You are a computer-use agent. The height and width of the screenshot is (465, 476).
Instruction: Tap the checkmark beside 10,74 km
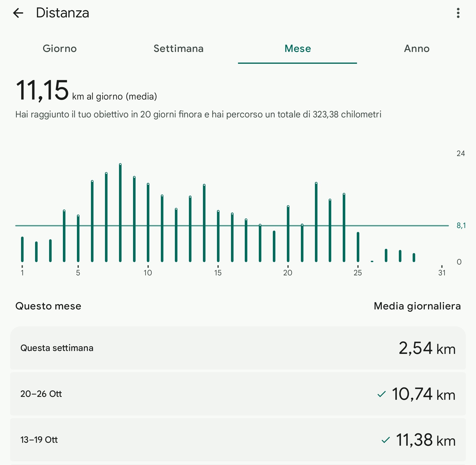pos(381,394)
